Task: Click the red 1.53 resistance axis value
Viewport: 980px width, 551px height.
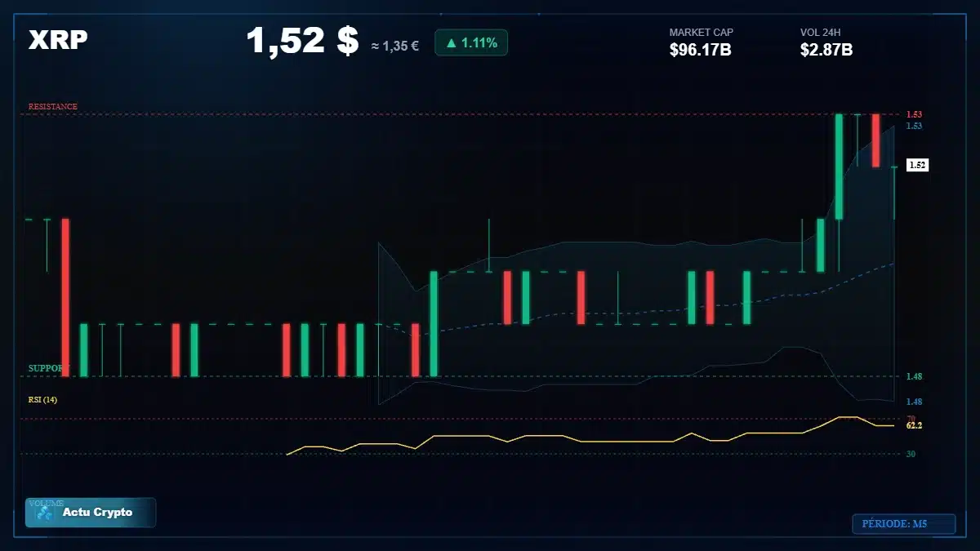Action: (914, 114)
